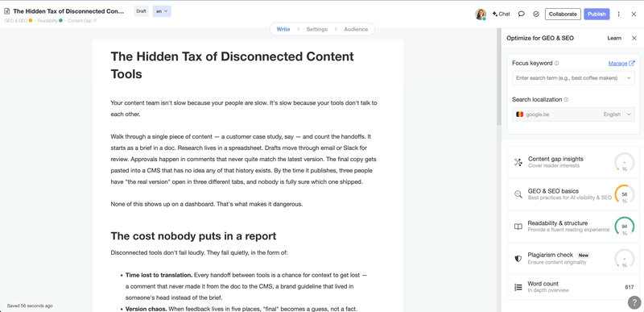
Task: Click the document icon beside the title
Action: (x=7, y=11)
